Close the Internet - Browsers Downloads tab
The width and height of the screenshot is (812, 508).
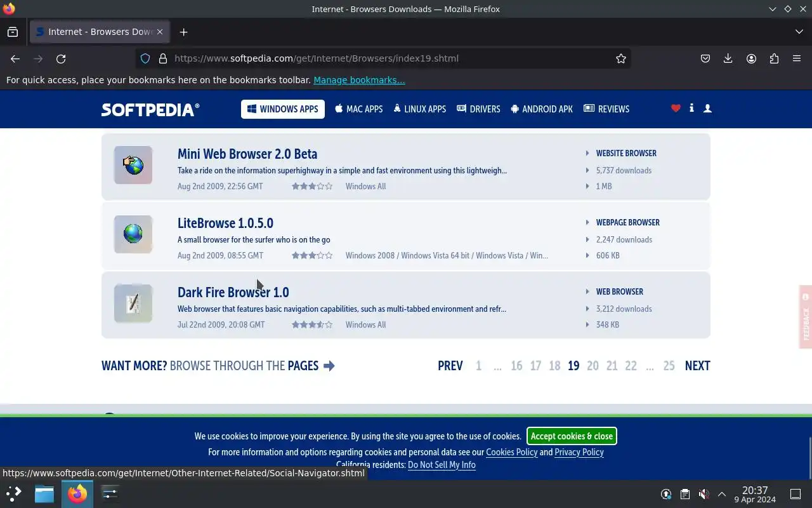[160, 32]
